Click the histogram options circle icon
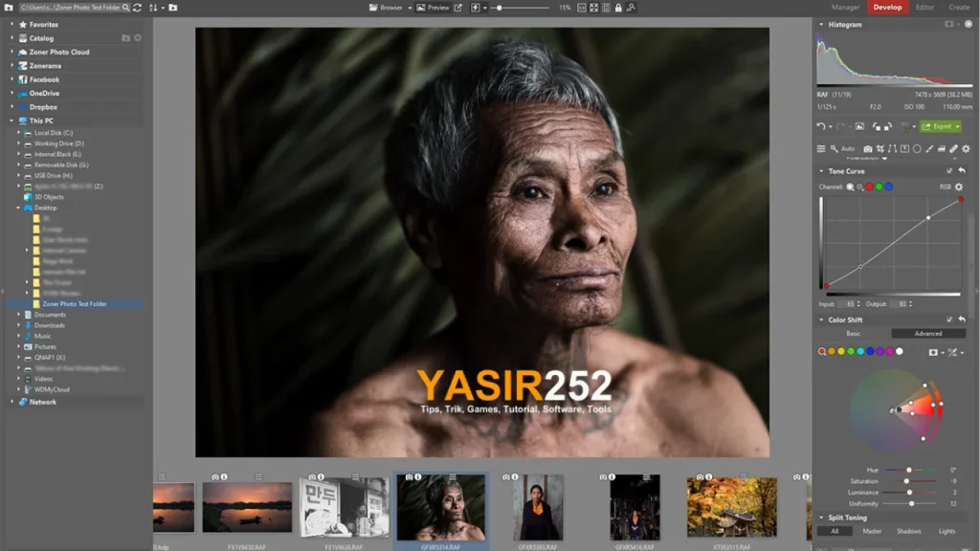This screenshot has height=551, width=980. tap(969, 24)
